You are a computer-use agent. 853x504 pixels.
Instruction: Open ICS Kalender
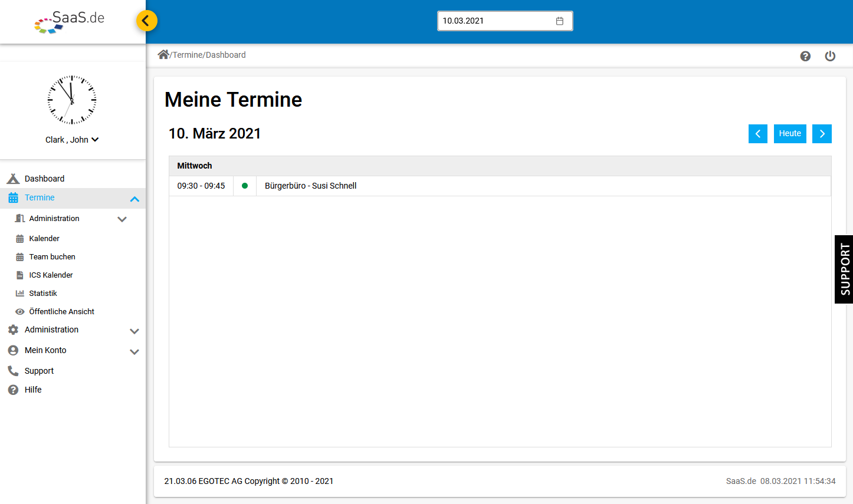pos(51,275)
